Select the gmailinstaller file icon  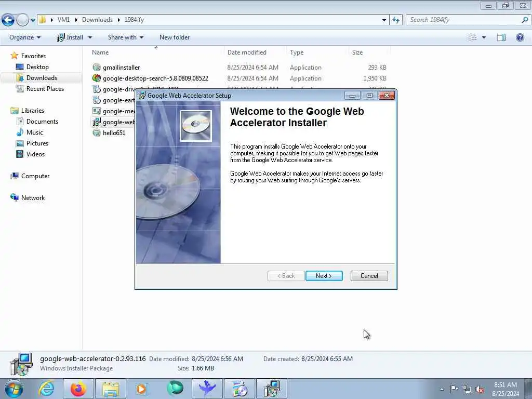point(97,67)
